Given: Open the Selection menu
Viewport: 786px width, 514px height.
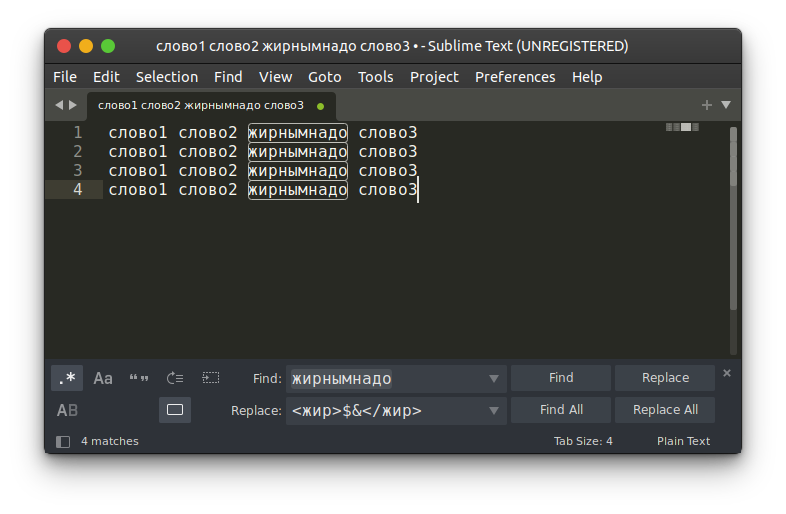Looking at the screenshot, I should [x=167, y=77].
